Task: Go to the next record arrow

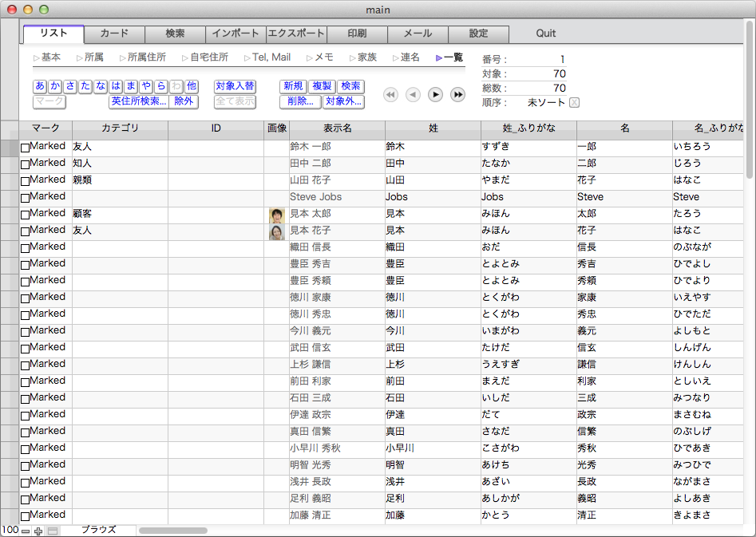Action: click(x=435, y=95)
